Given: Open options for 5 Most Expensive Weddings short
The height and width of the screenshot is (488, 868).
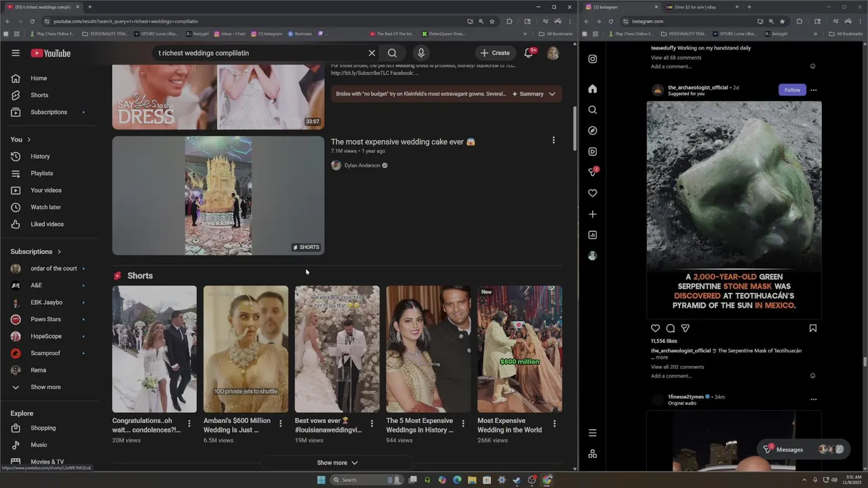Looking at the screenshot, I should pos(463,424).
